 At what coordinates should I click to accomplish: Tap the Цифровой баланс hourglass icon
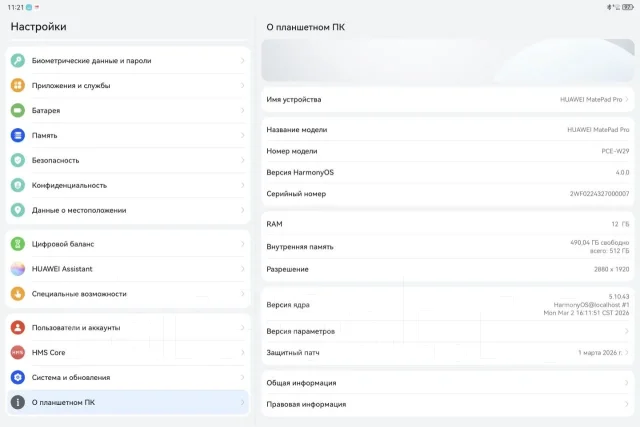point(18,244)
